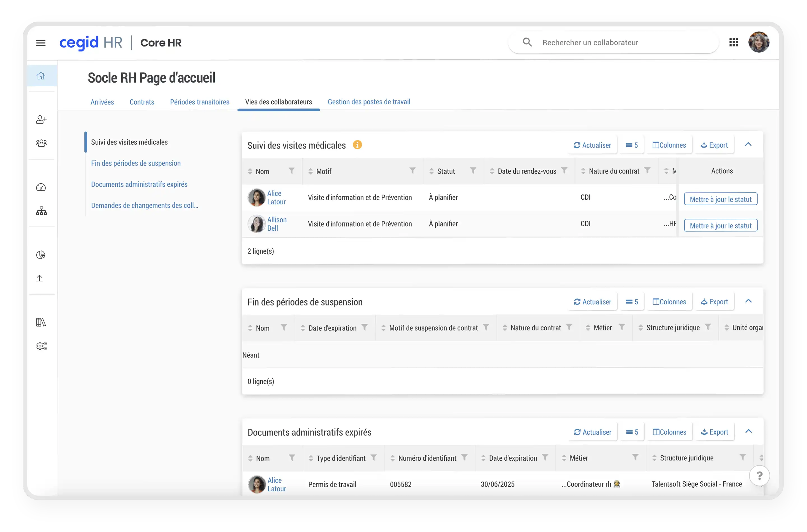The image size is (807, 532).
Task: Open the apps grid launcher icon
Action: (x=734, y=42)
